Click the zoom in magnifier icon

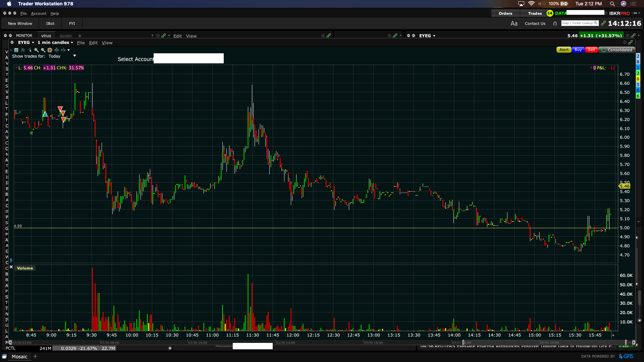[x=36, y=50]
